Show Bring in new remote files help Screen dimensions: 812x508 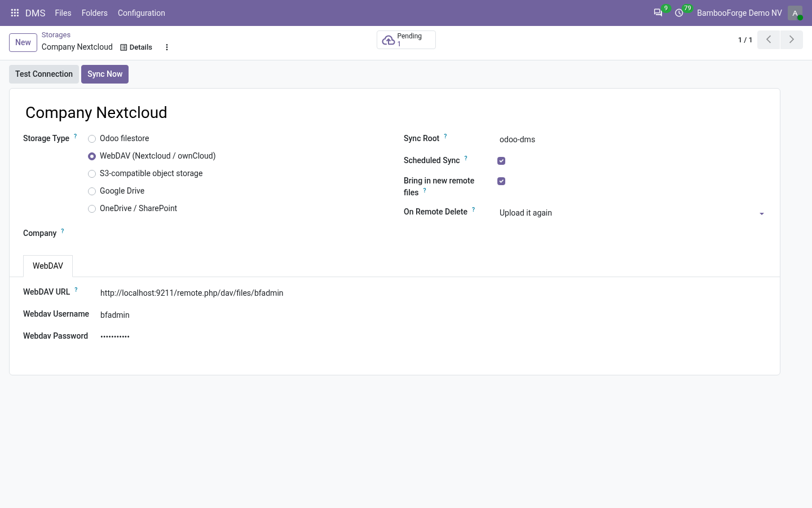click(425, 190)
